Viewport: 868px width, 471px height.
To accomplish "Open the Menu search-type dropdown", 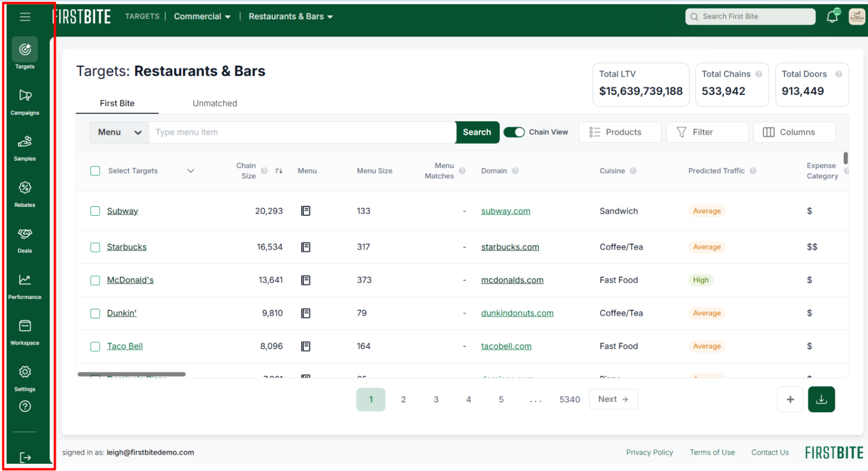I will [x=120, y=132].
